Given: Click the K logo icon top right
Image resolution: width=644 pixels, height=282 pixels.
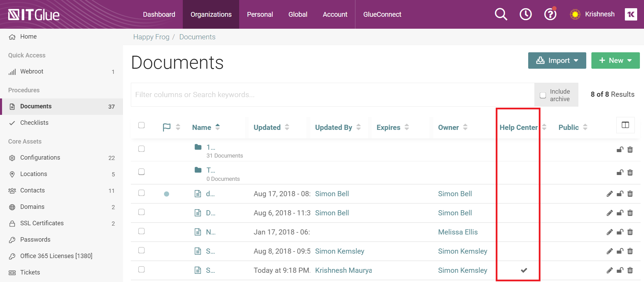Looking at the screenshot, I should pos(631,14).
